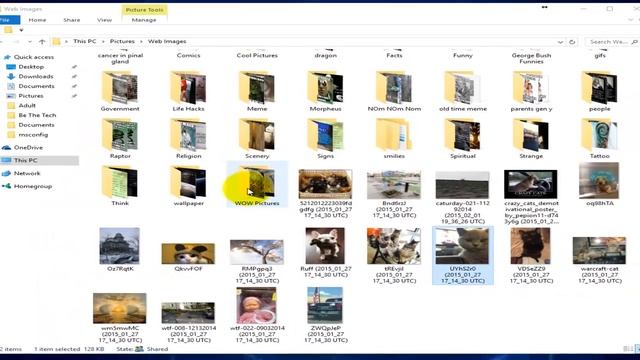Open the Life Hacks folder

click(188, 92)
